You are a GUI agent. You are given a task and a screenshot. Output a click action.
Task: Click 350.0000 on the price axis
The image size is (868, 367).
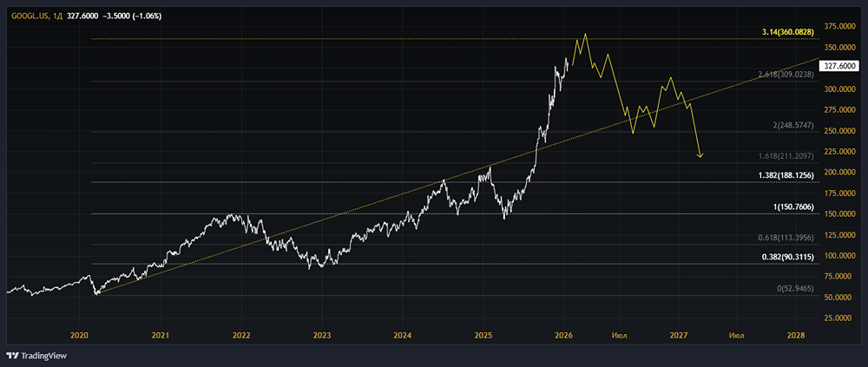coord(838,49)
